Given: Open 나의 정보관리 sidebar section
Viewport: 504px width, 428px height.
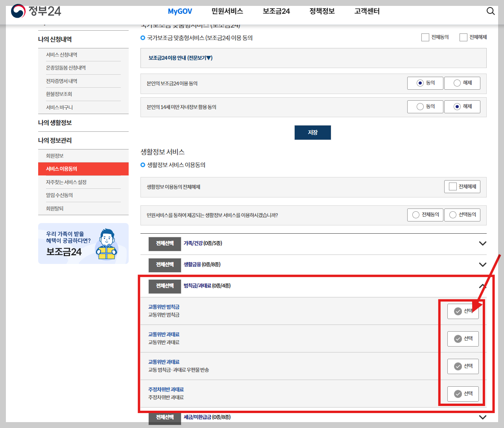Looking at the screenshot, I should coord(55,140).
